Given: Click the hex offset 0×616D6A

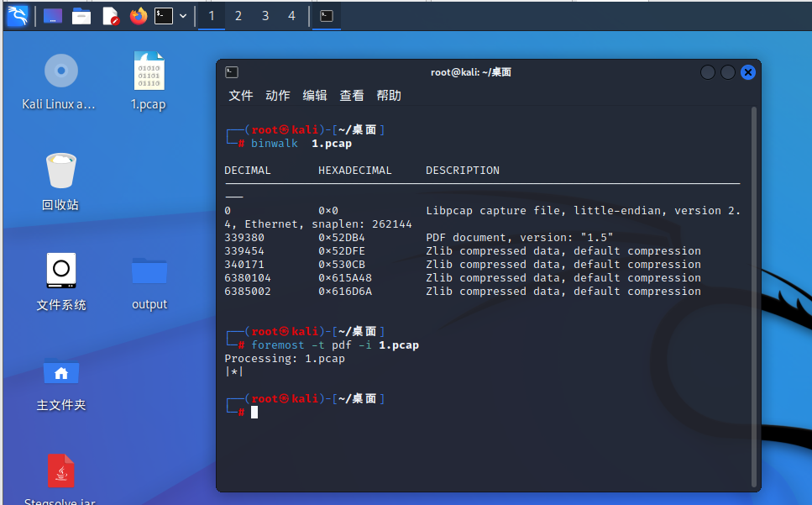Looking at the screenshot, I should 345,292.
